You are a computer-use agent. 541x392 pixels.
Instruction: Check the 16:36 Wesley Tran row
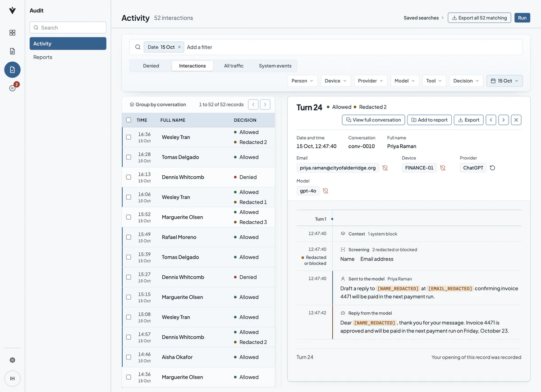tap(128, 137)
